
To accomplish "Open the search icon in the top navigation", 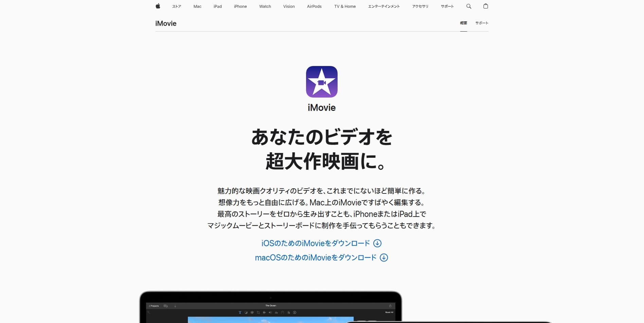I will pos(469,6).
